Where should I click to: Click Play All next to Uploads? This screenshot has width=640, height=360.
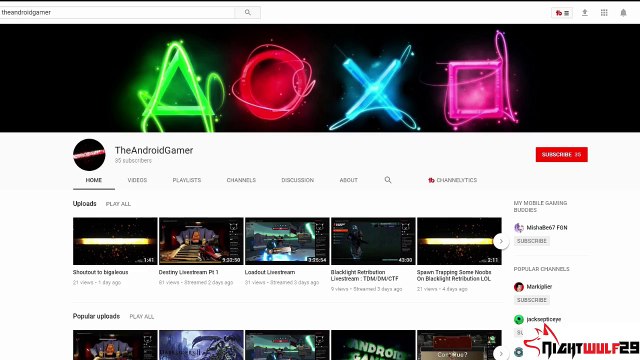(118, 204)
